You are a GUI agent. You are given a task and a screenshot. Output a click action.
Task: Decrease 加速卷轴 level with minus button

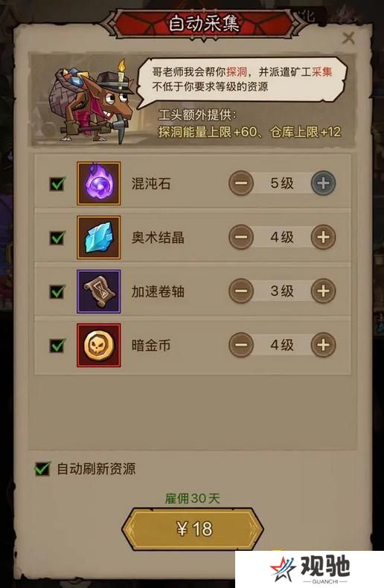click(x=241, y=291)
